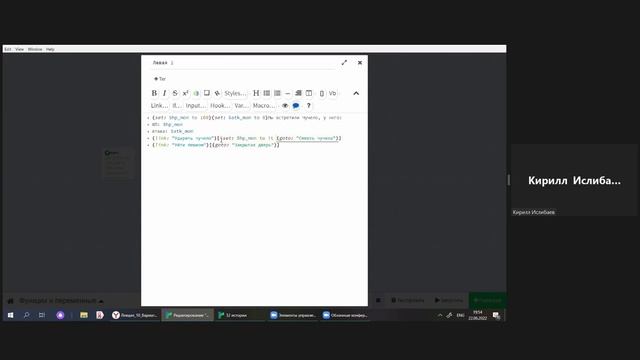Open the Link... builder

coord(159,105)
